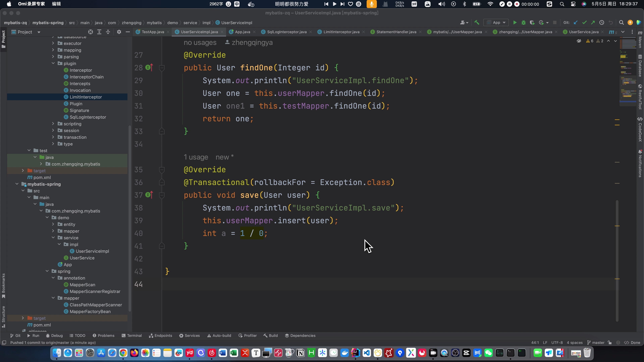Screen dimensions: 644x362
Task: Click the green Run button in toolbar
Action: point(515,23)
